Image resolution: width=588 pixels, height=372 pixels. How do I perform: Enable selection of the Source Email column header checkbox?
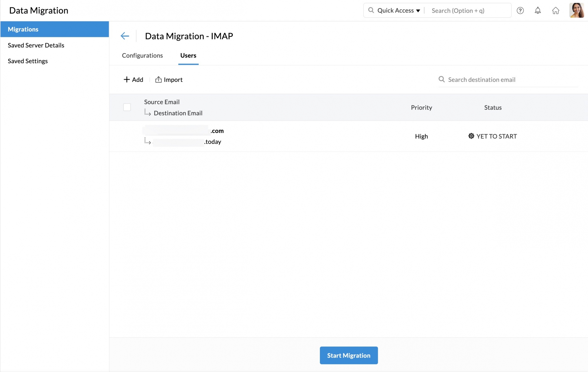(x=127, y=107)
